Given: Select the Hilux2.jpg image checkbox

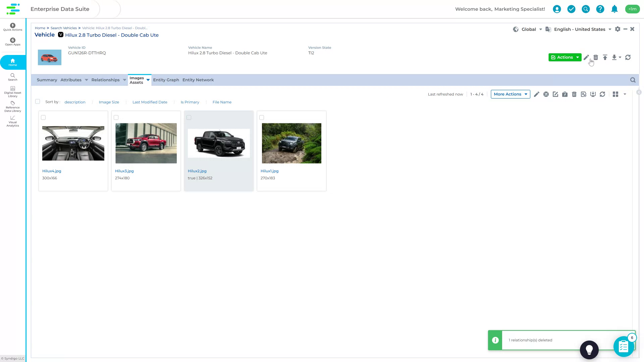Looking at the screenshot, I should coord(189,117).
